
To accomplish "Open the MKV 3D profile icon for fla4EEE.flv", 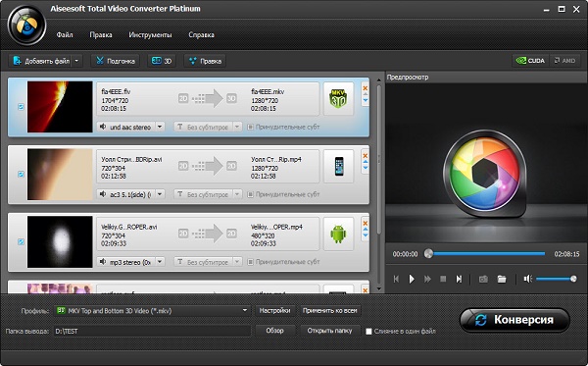I will coord(338,99).
